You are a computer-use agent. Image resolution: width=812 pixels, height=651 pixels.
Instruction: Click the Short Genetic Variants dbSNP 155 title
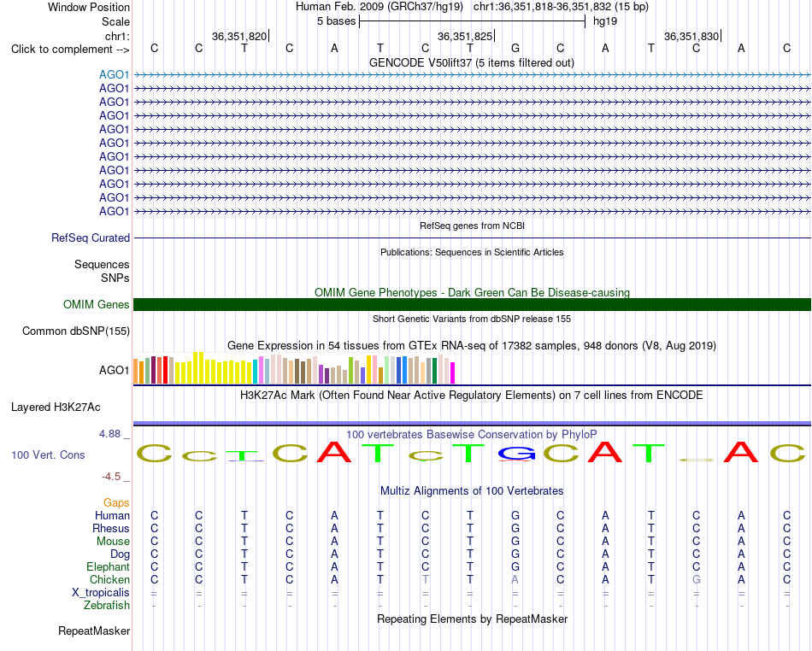click(472, 320)
